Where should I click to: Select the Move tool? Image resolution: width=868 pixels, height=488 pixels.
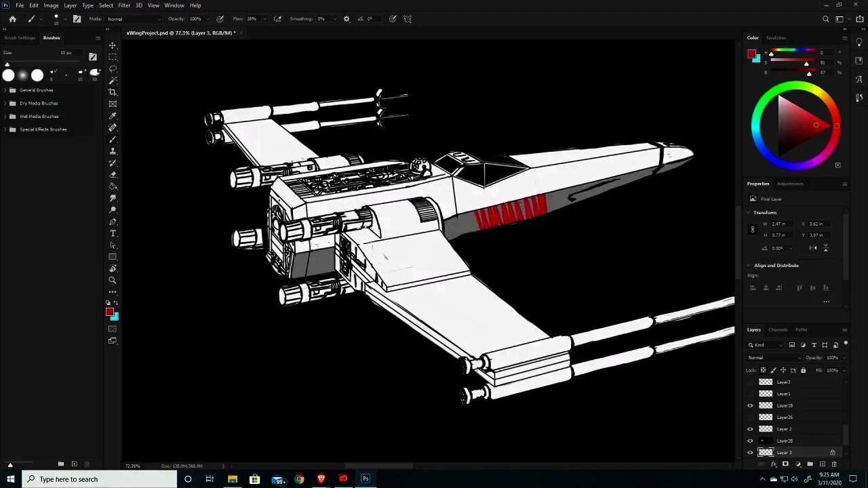(113, 45)
